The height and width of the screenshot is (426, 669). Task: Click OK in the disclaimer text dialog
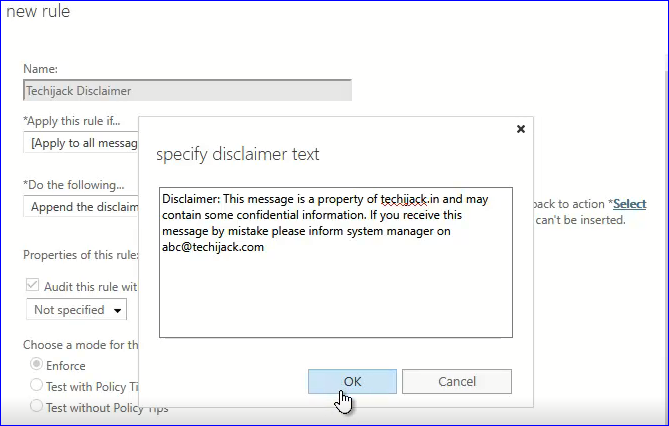coord(352,381)
